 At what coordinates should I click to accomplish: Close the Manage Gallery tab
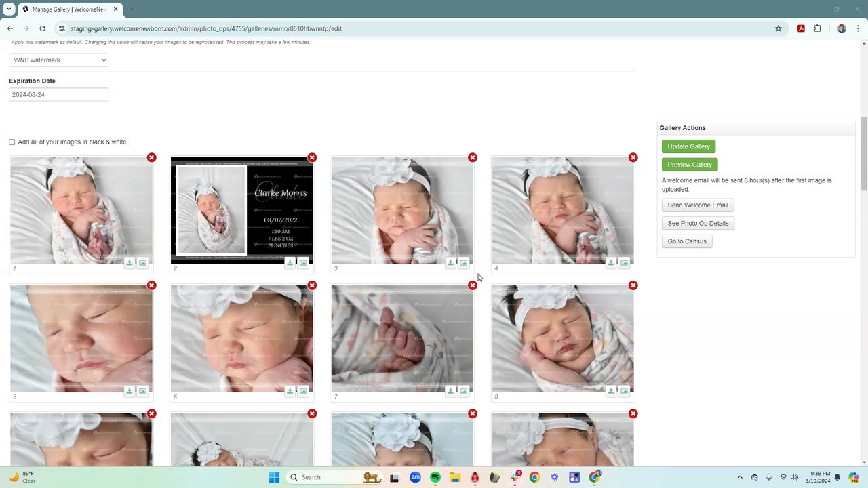(116, 9)
